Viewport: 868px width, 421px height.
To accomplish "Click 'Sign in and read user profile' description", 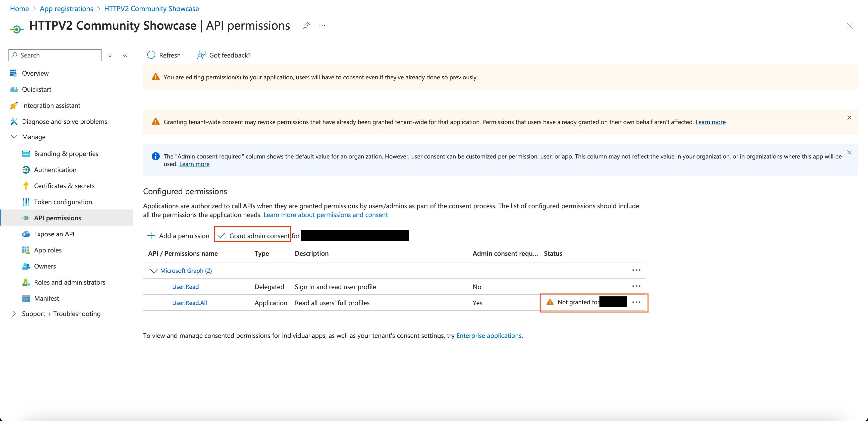I will pyautogui.click(x=335, y=287).
